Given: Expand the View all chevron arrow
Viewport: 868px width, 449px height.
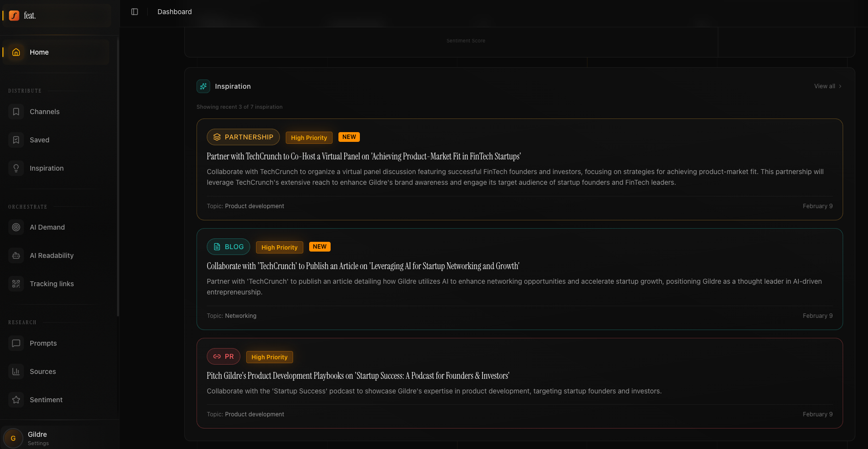Looking at the screenshot, I should [840, 86].
